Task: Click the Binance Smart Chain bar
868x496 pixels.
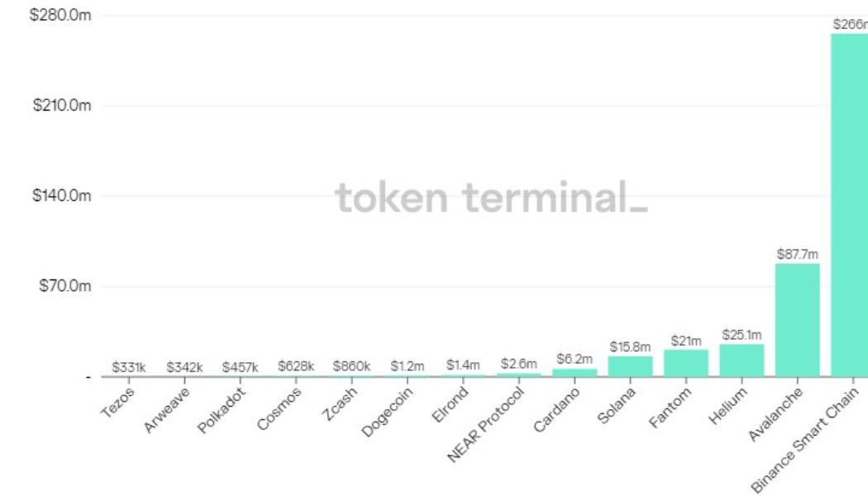Action: tap(849, 207)
